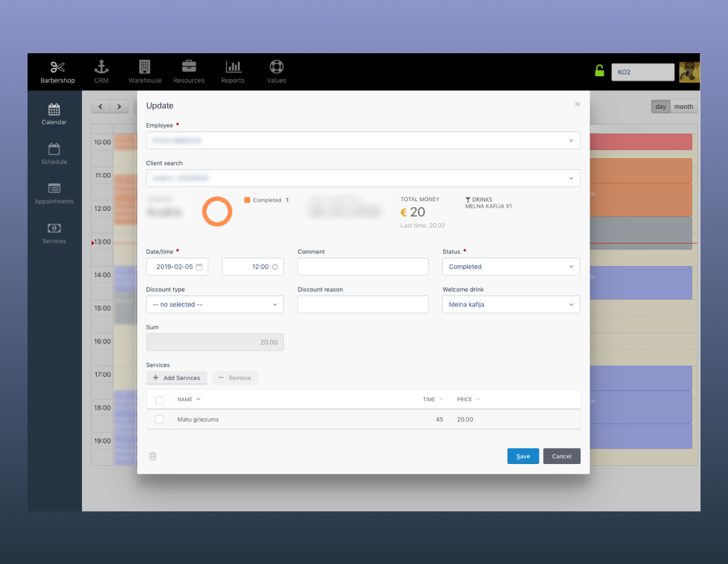Open the Resources briefcase icon
The image size is (728, 564).
coord(189,67)
